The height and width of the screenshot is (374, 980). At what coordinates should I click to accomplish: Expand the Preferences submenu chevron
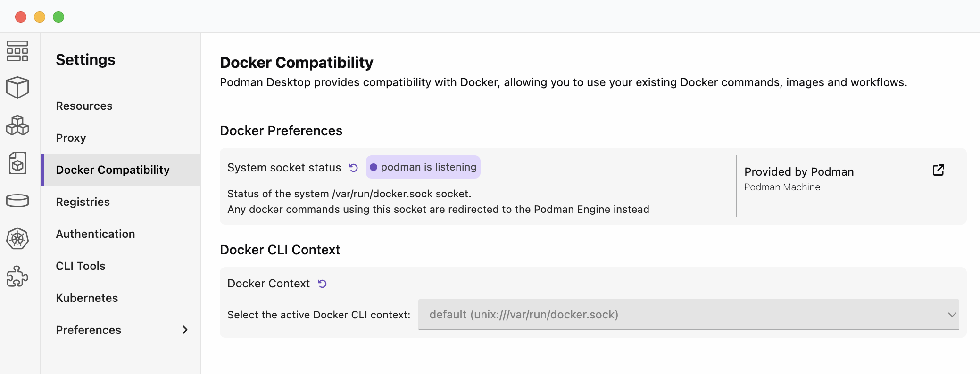[x=185, y=330]
